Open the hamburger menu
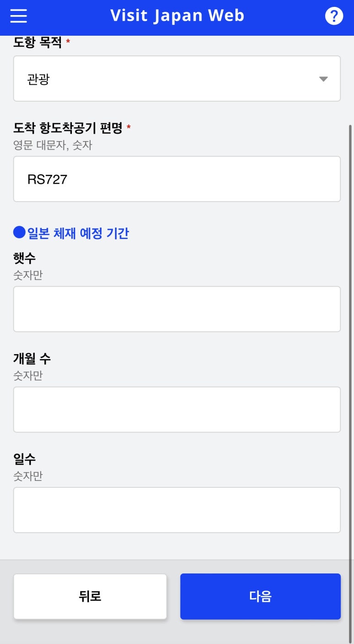Viewport: 354px width, 644px height. [18, 16]
